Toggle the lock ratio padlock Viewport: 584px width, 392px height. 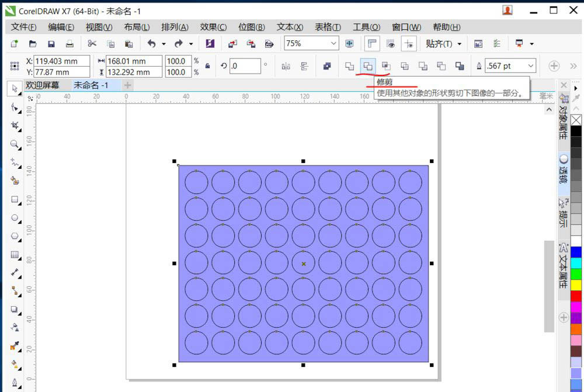click(x=207, y=66)
